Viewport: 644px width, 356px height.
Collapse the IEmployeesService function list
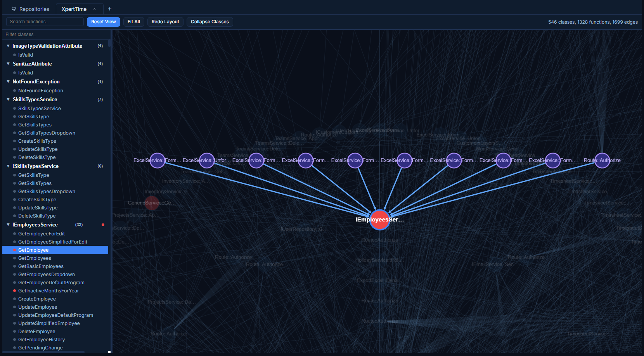(x=8, y=225)
